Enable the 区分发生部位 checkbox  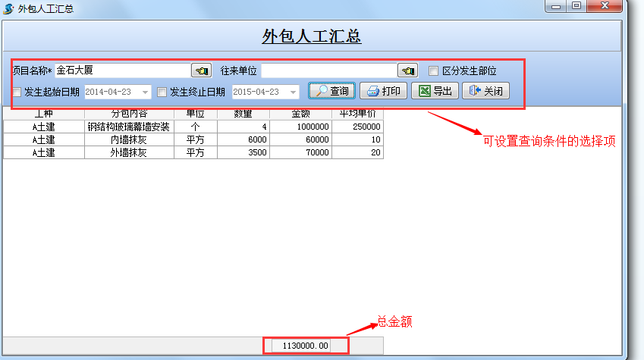pos(434,71)
